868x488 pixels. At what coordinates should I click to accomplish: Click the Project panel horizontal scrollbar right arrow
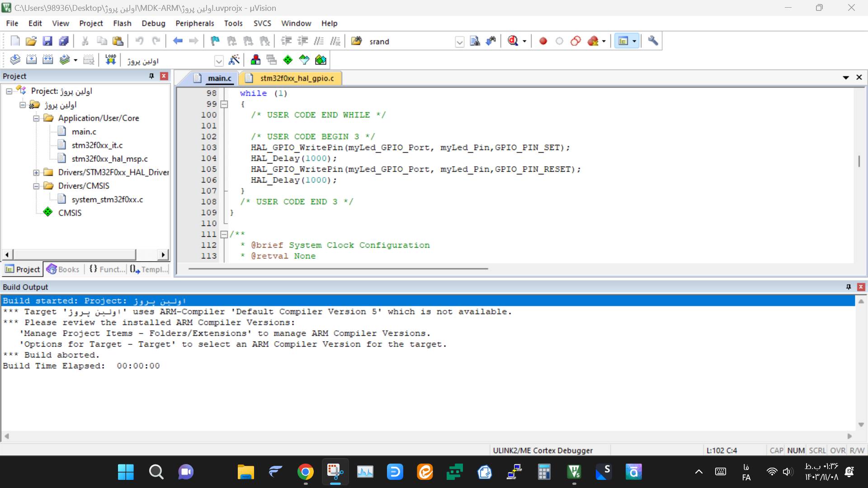tap(163, 255)
